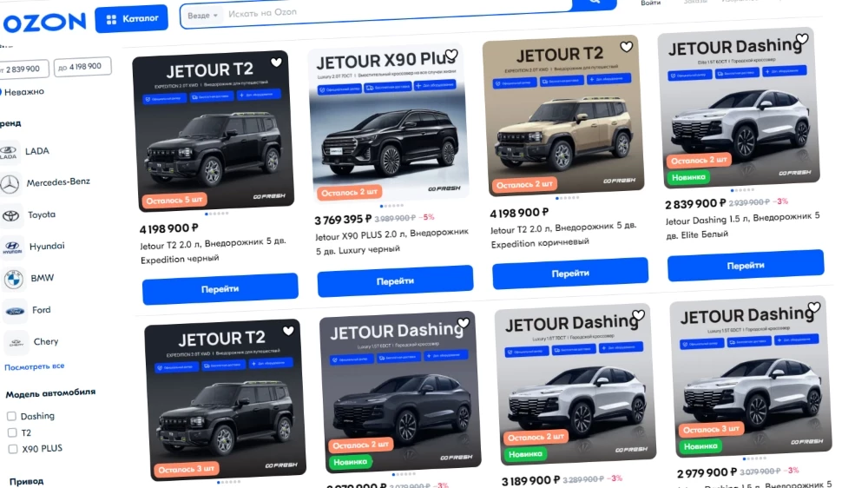Select the Mercedes-Benz brand logo
Image resolution: width=868 pixels, height=488 pixels.
tap(10, 184)
